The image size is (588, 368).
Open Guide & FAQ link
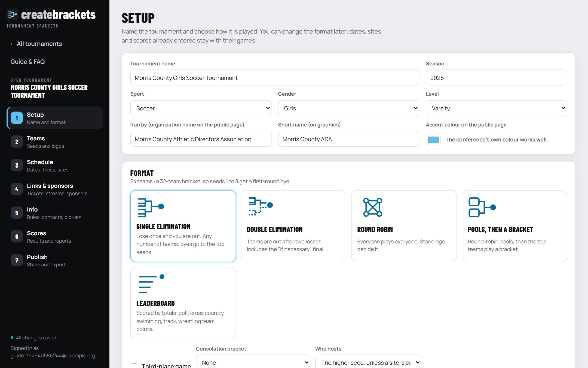point(27,62)
